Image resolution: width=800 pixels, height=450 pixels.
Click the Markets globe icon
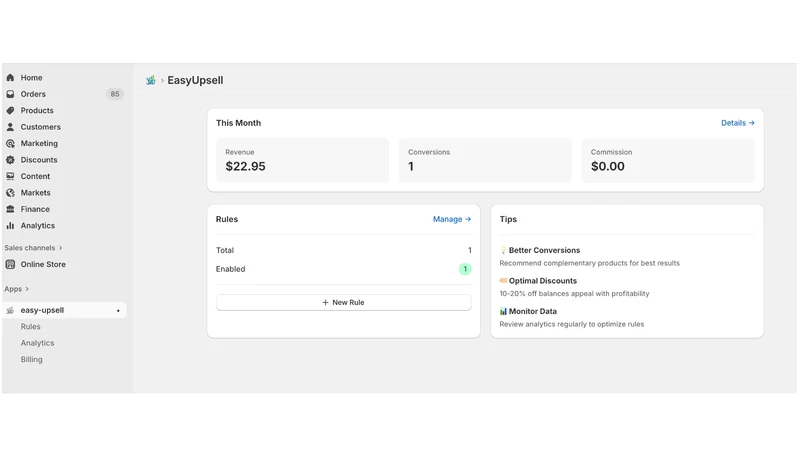coord(10,192)
